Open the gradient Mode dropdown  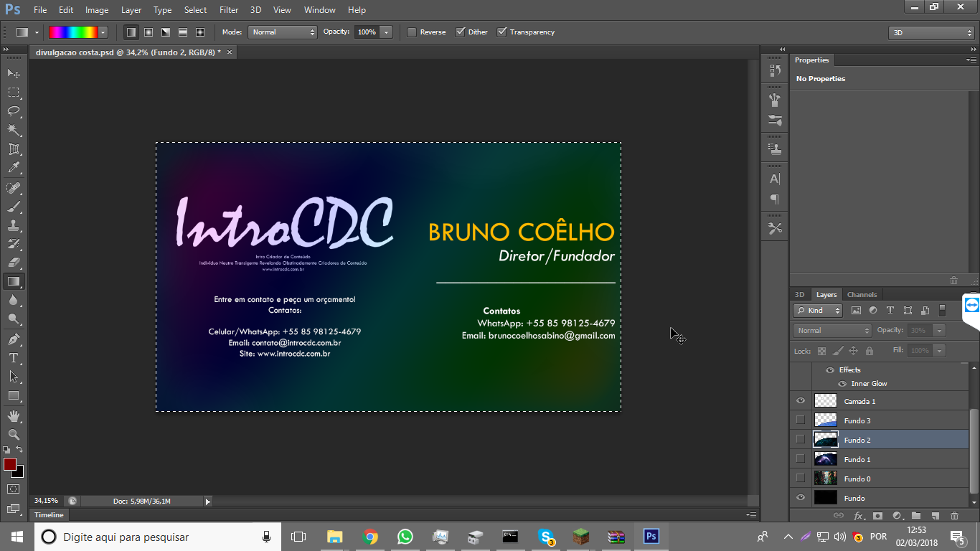(283, 32)
